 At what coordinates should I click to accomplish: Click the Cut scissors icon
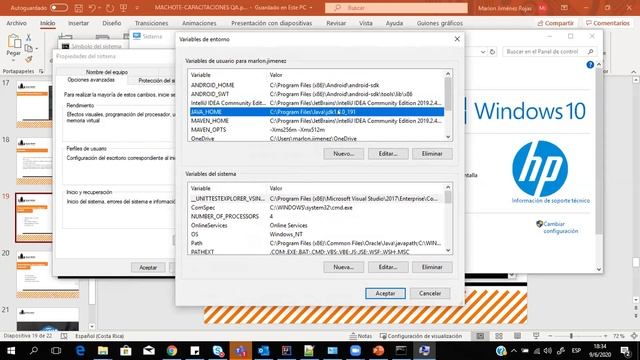pyautogui.click(x=29, y=38)
